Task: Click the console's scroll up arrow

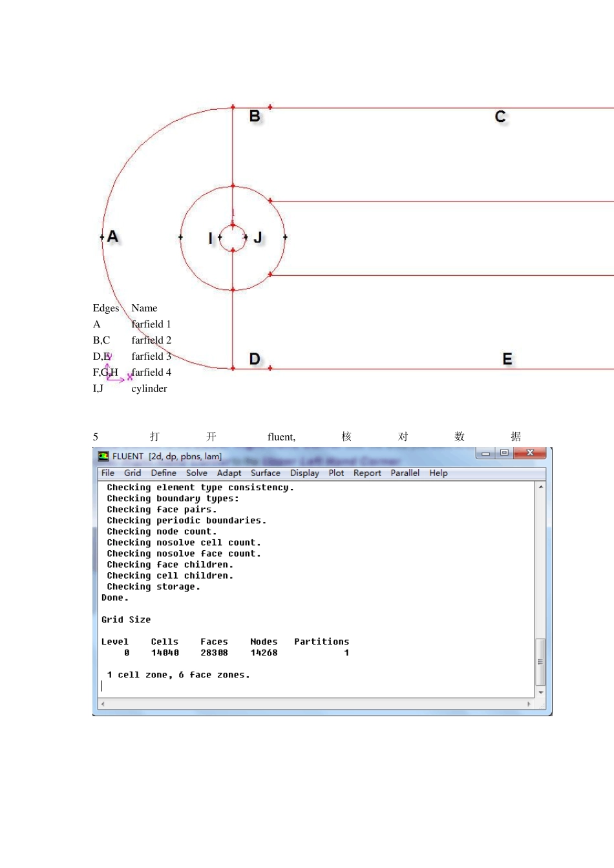Action: click(541, 488)
